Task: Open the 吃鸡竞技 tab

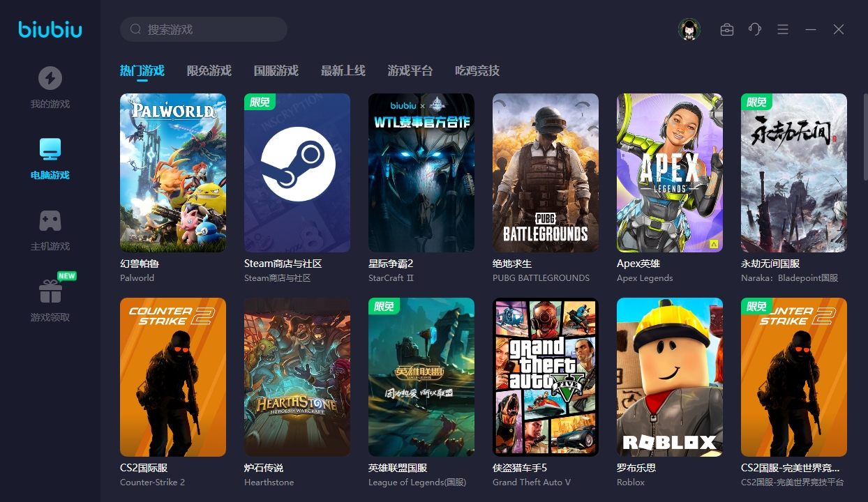Action: pyautogui.click(x=477, y=70)
